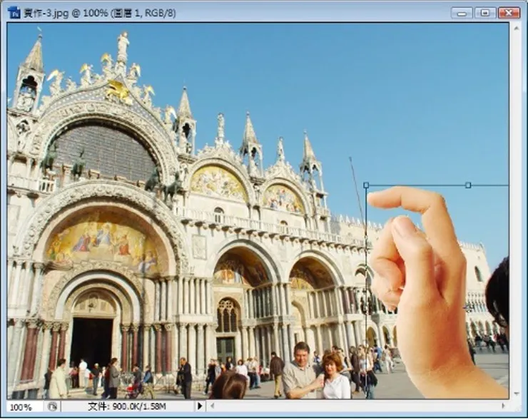
Task: Click the Photoshop document icon in title bar
Action: click(14, 13)
